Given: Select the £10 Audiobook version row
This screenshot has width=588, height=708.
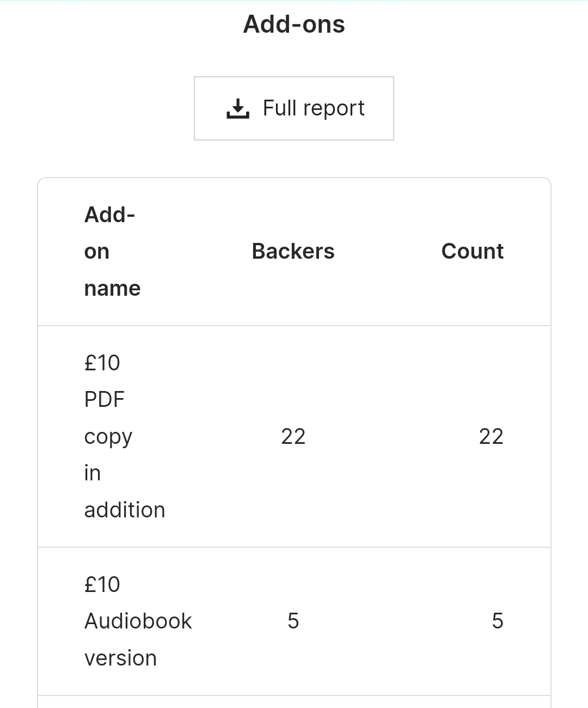Looking at the screenshot, I should (x=294, y=620).
